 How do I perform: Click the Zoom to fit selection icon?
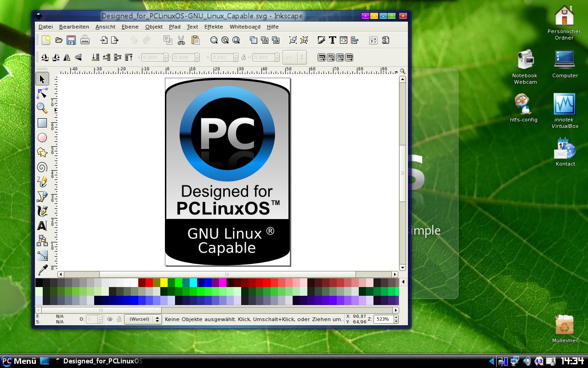[214, 40]
